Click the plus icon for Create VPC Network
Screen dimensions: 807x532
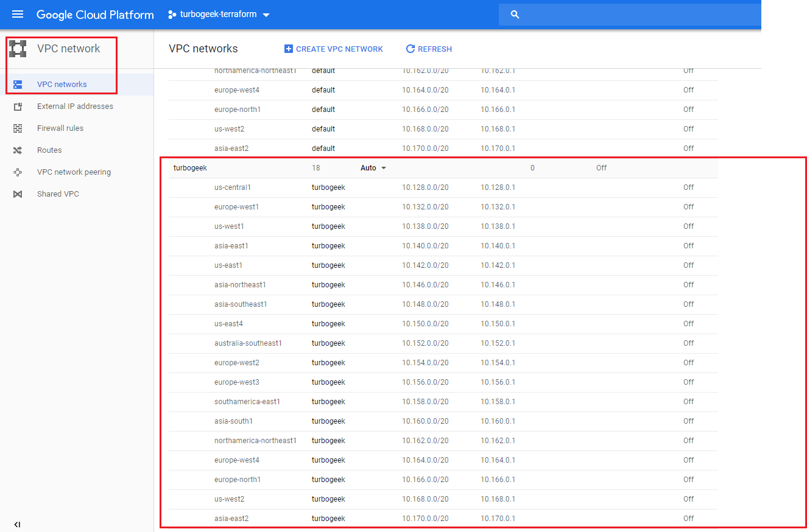[x=289, y=49]
